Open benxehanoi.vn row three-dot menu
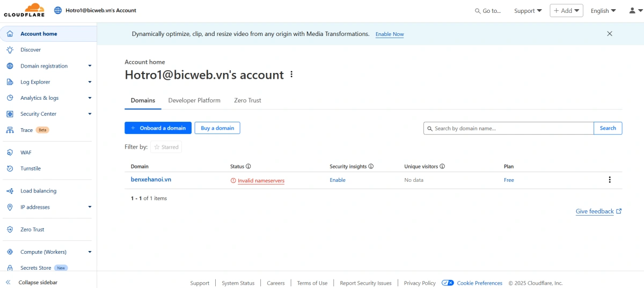Image resolution: width=644 pixels, height=288 pixels. click(x=610, y=180)
